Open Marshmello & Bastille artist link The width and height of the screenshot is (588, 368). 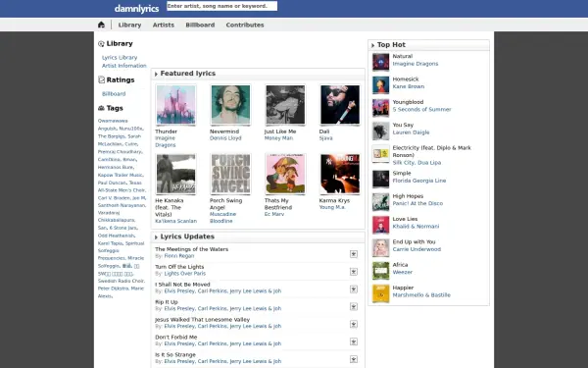click(x=421, y=295)
